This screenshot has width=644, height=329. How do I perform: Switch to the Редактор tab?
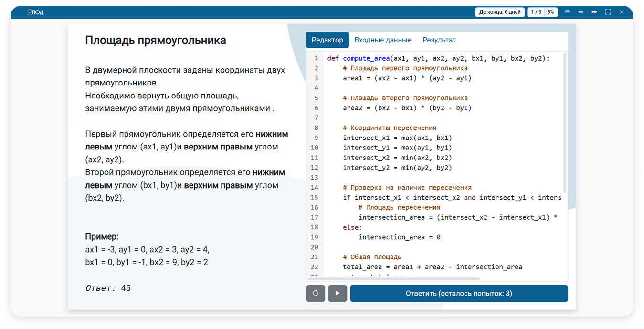(x=327, y=40)
